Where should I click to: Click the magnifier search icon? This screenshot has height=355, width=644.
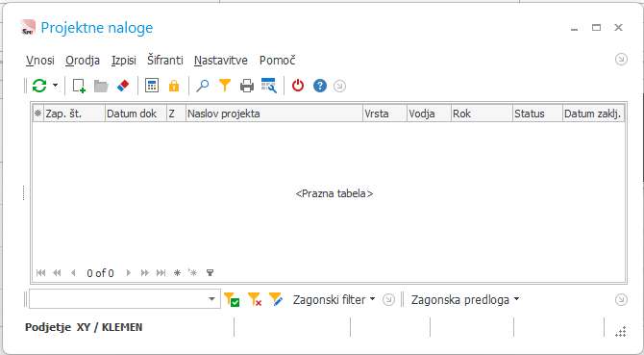coord(202,86)
